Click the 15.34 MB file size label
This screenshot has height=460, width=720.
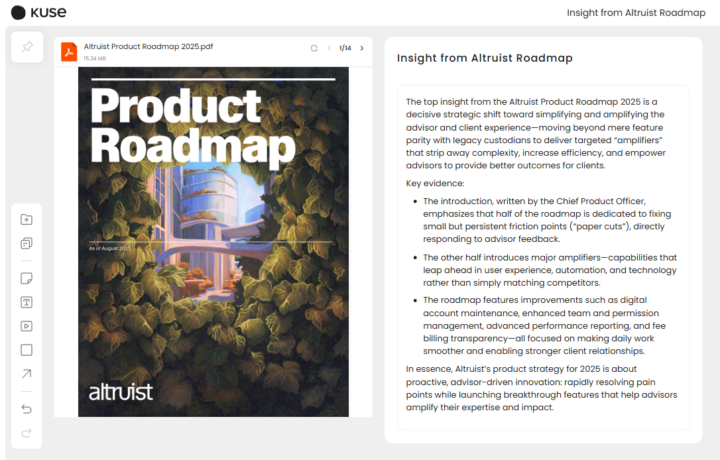(95, 58)
